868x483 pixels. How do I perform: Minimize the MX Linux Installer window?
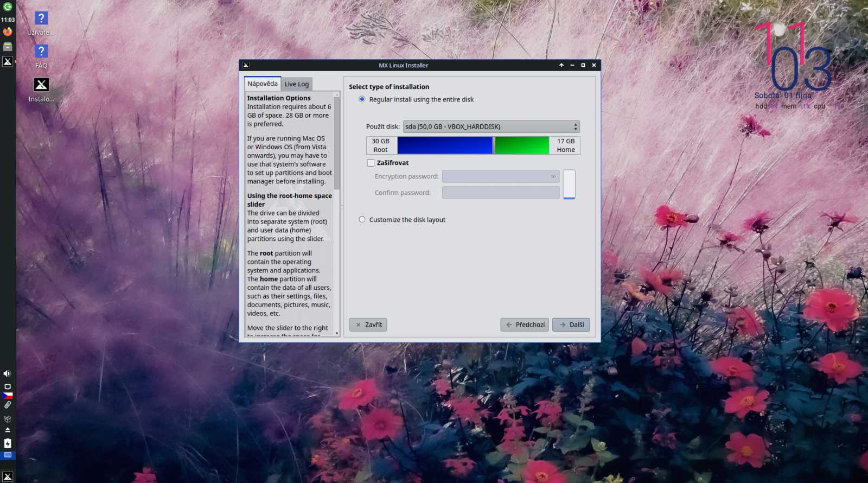tap(572, 65)
